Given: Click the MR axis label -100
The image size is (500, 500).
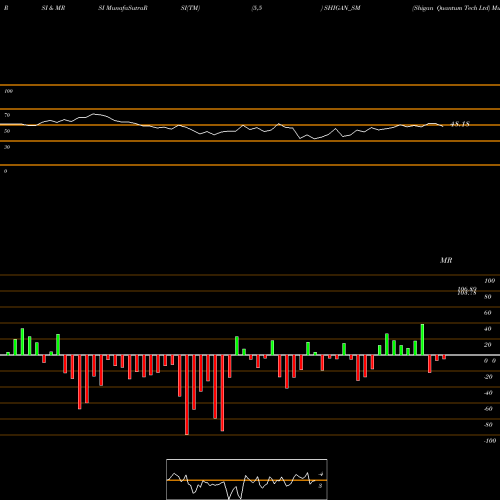Looking at the screenshot, I should tap(490, 441).
